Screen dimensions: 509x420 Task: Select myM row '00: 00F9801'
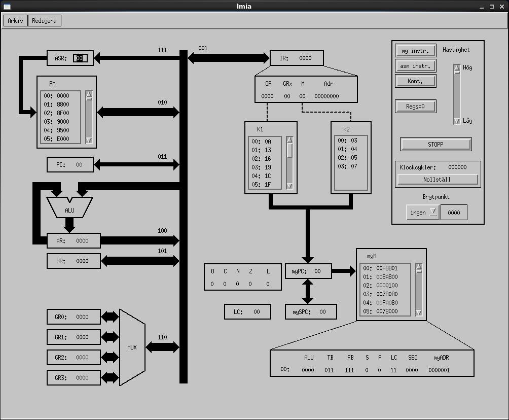click(x=385, y=268)
